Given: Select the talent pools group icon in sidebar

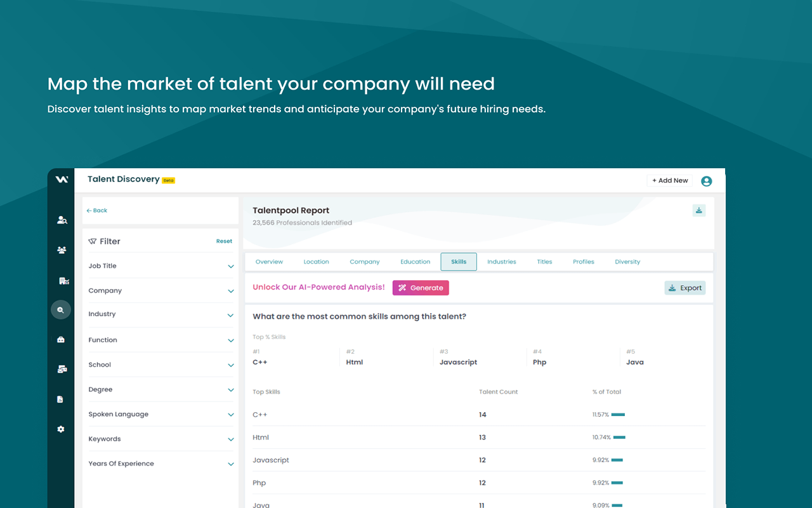Looking at the screenshot, I should click(x=61, y=250).
